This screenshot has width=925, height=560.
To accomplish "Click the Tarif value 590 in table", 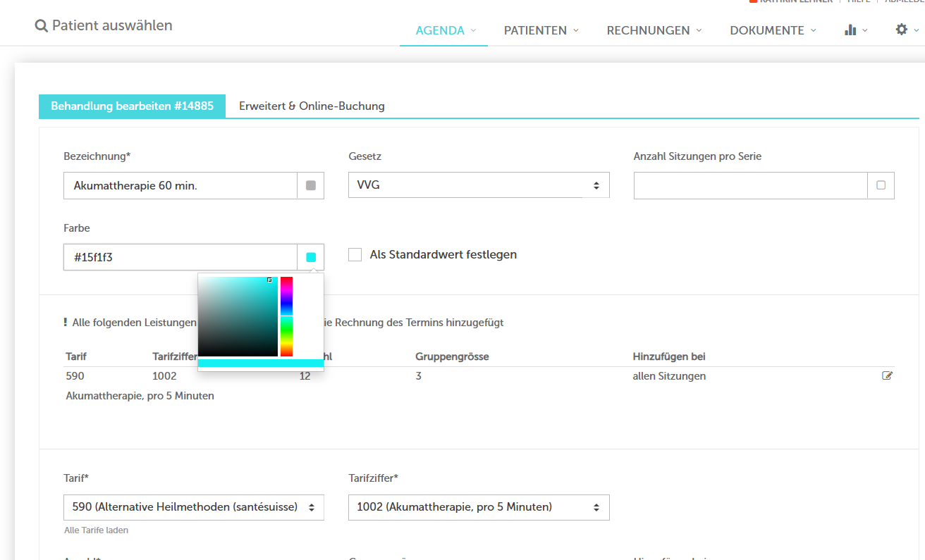I will 75,376.
